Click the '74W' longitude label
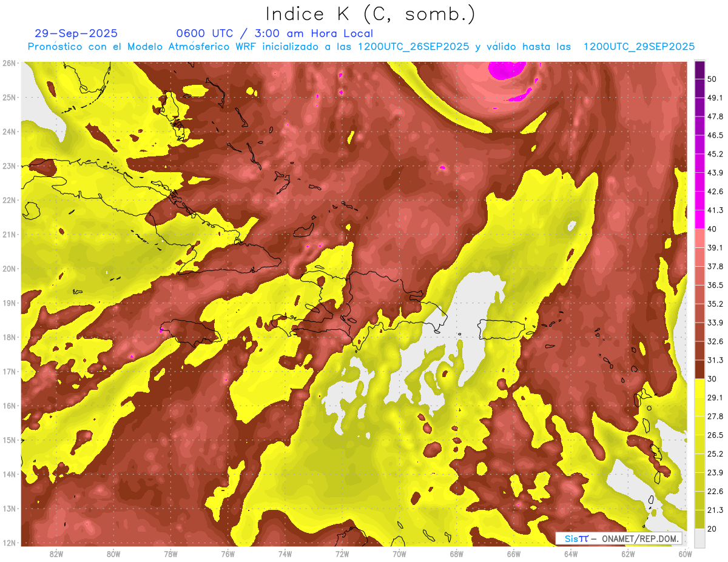Image resolution: width=728 pixels, height=562 pixels. coord(285,554)
